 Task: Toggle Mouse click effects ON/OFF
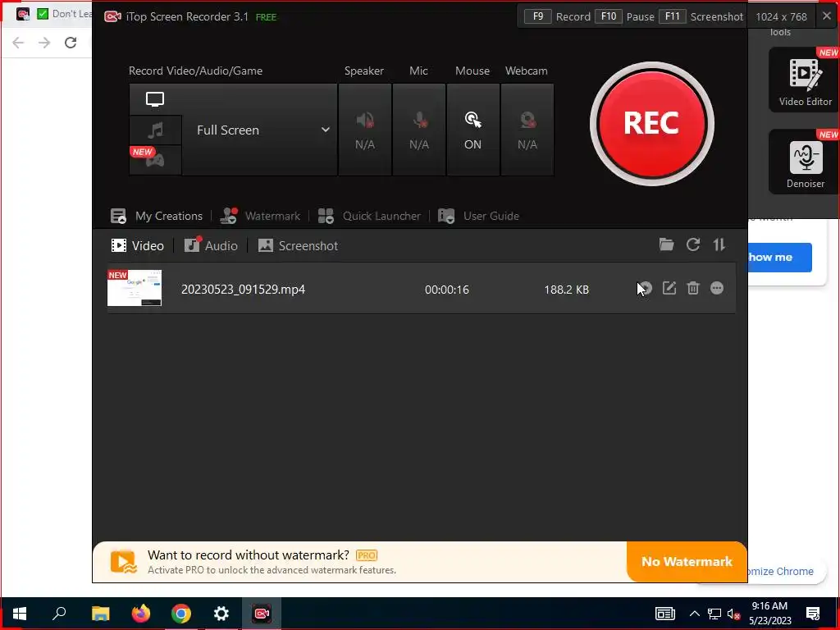click(473, 130)
